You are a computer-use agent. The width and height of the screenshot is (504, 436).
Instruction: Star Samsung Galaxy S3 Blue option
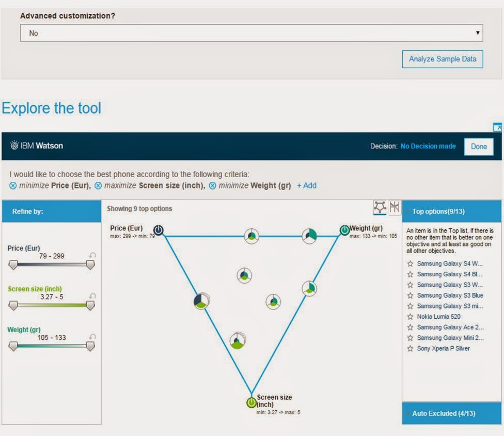pyautogui.click(x=410, y=295)
